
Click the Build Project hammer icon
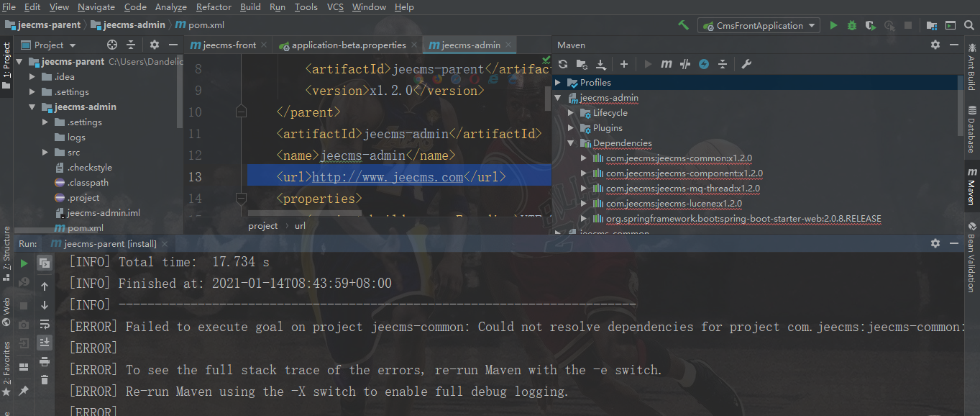tap(683, 25)
